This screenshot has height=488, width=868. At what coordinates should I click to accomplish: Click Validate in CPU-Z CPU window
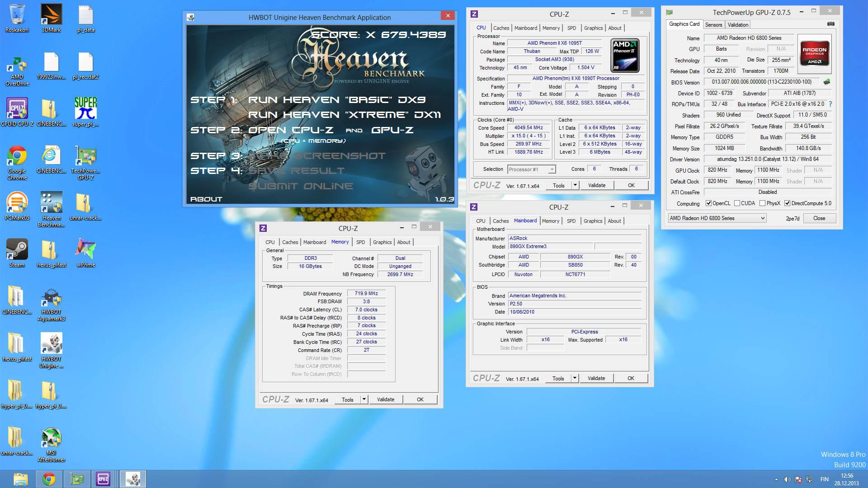[x=596, y=185]
